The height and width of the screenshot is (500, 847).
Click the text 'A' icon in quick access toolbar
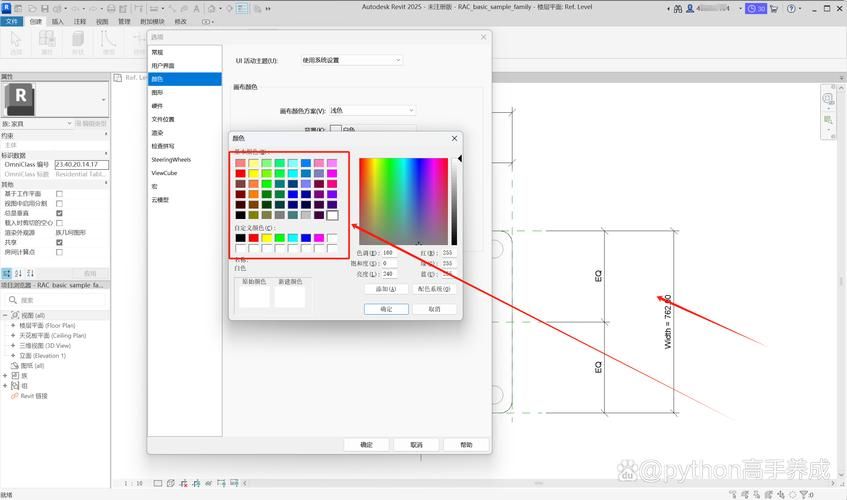tap(196, 9)
